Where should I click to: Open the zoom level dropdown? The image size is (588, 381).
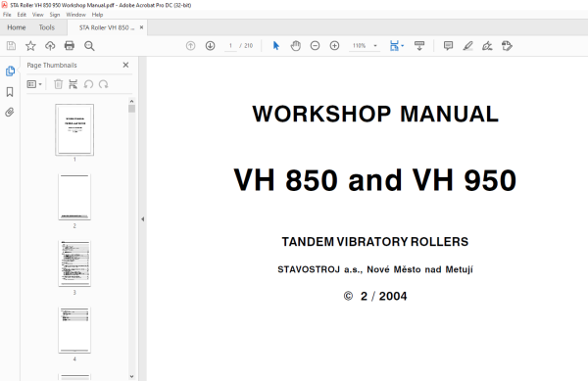(375, 46)
